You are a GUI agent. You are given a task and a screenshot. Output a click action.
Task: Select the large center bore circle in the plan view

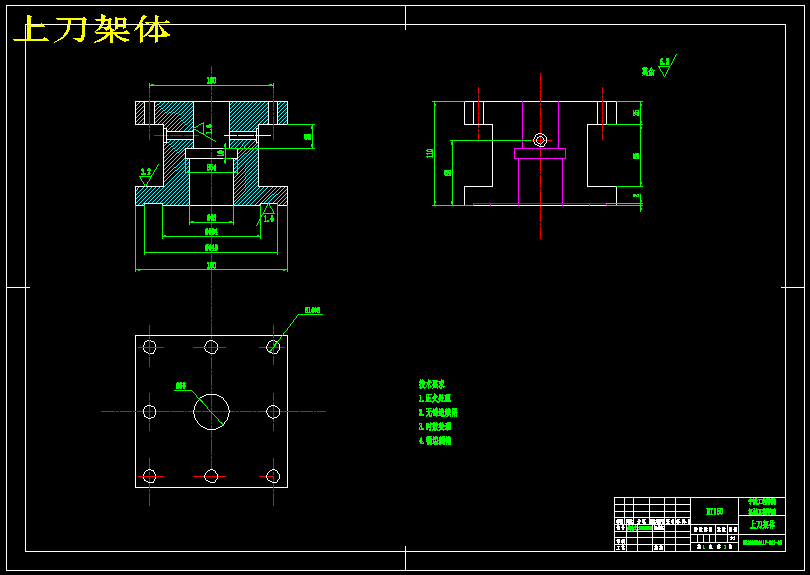211,412
